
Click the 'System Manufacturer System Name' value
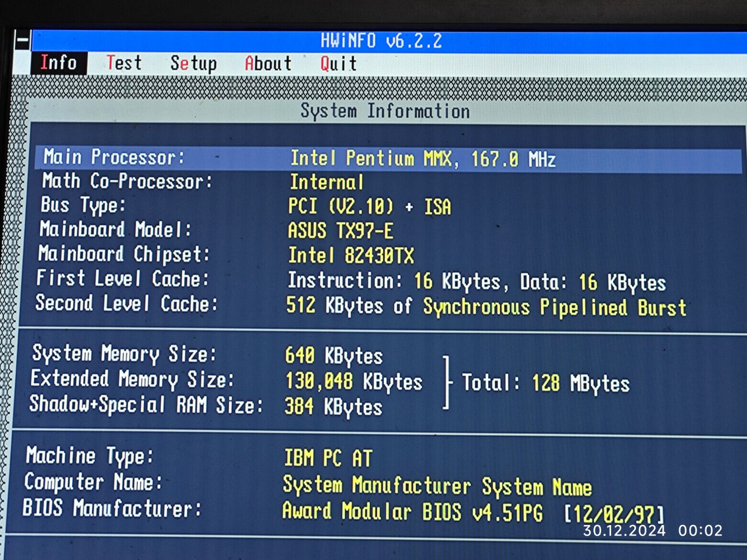[x=437, y=486]
